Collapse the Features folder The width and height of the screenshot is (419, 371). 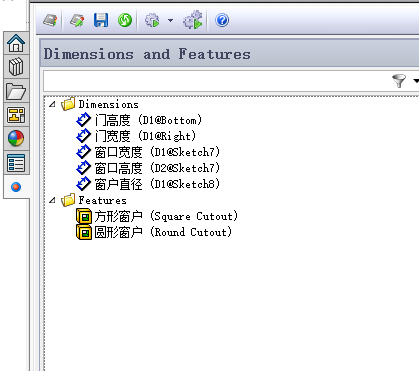coord(52,200)
